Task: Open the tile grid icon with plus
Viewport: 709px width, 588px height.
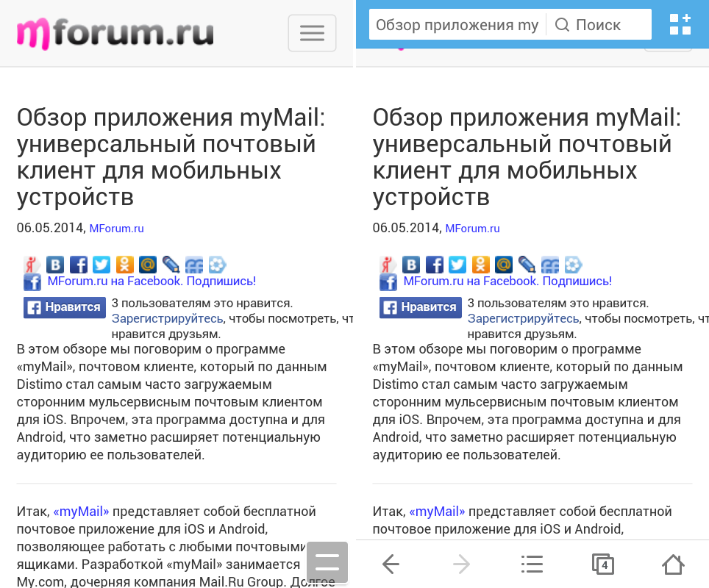Action: pos(680,24)
